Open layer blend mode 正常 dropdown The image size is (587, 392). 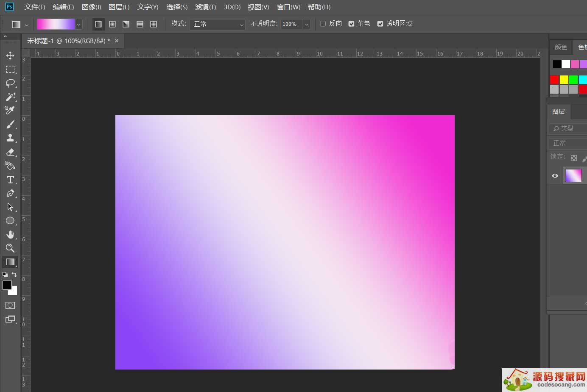[567, 143]
